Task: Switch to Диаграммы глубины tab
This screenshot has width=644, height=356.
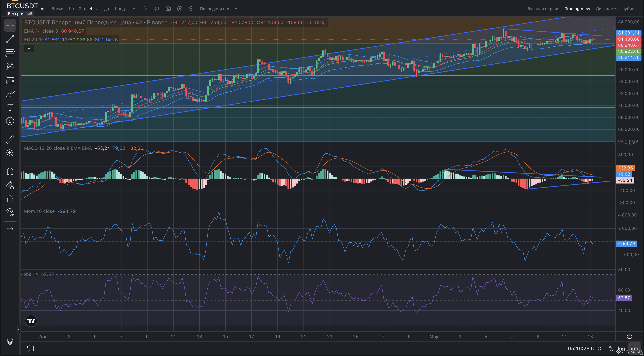Action: click(x=616, y=9)
